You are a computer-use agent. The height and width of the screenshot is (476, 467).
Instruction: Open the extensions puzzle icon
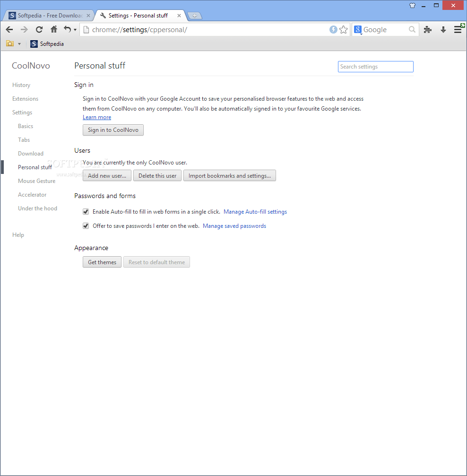[x=428, y=29]
